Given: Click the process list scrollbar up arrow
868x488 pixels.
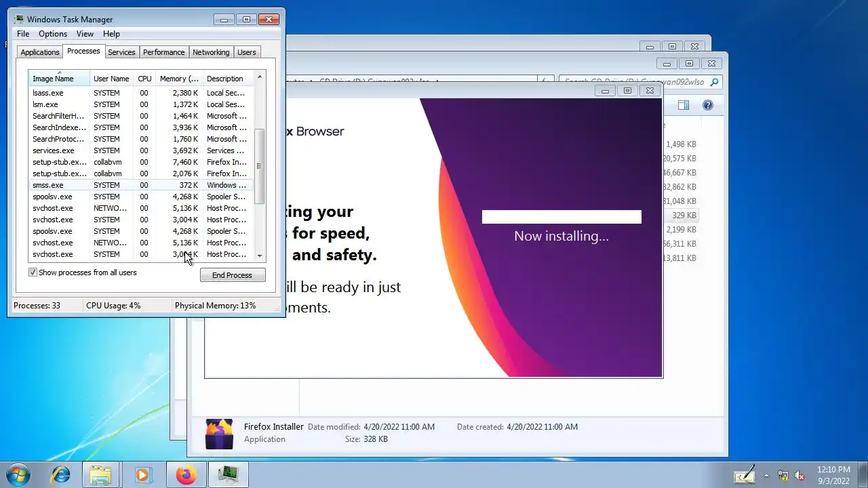Looking at the screenshot, I should tap(259, 77).
